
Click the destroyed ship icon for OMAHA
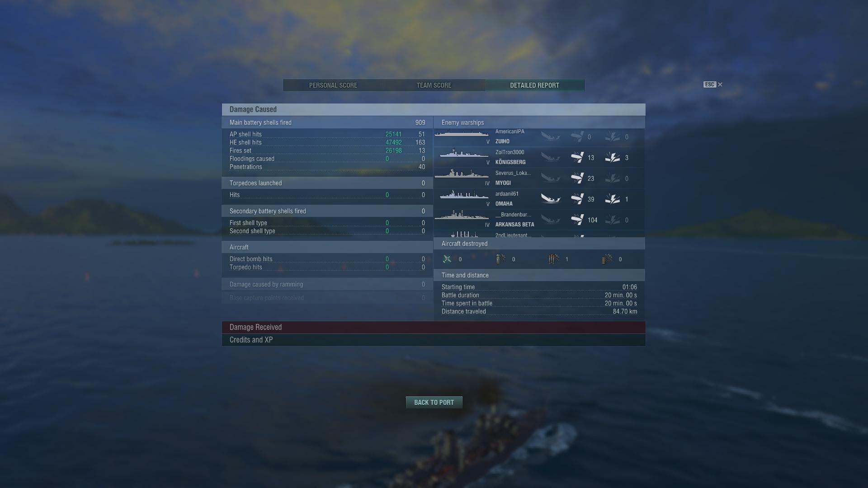[551, 199]
